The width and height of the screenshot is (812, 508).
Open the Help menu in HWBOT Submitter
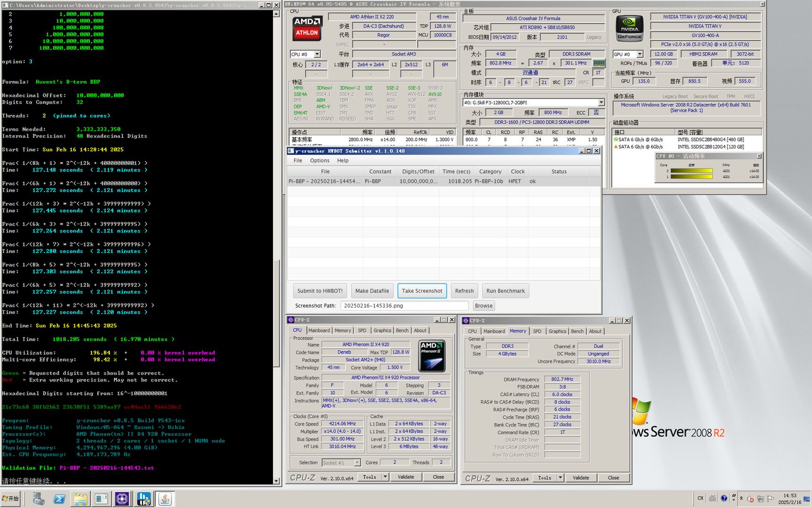tap(343, 160)
